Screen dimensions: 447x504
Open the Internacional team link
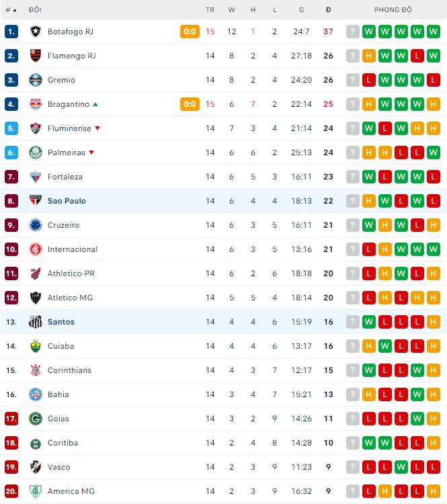point(73,249)
